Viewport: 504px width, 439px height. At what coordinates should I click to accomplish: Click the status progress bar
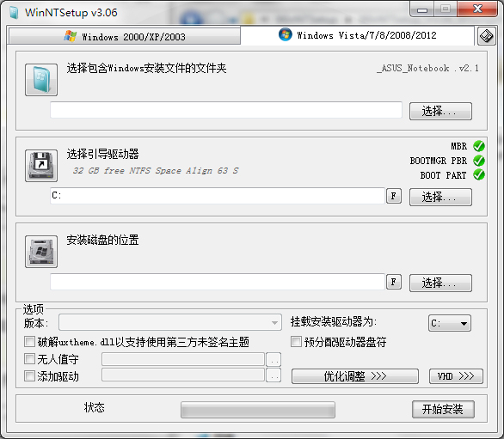click(x=258, y=410)
